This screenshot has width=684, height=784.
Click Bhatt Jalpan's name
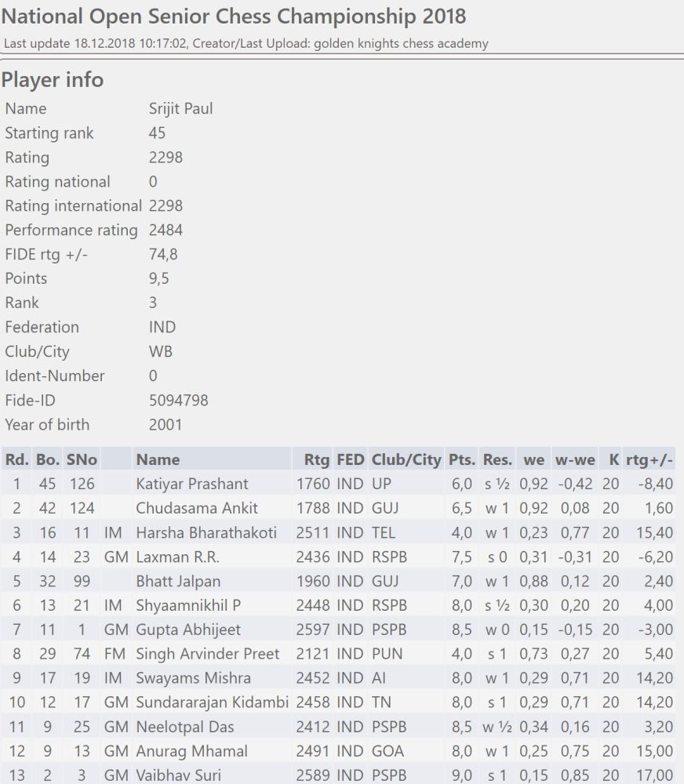pyautogui.click(x=178, y=581)
